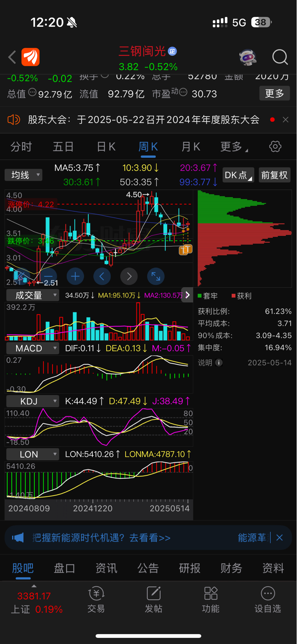The width and height of the screenshot is (297, 644).
Task: Expand volume panel with right chevron
Action: click(187, 295)
